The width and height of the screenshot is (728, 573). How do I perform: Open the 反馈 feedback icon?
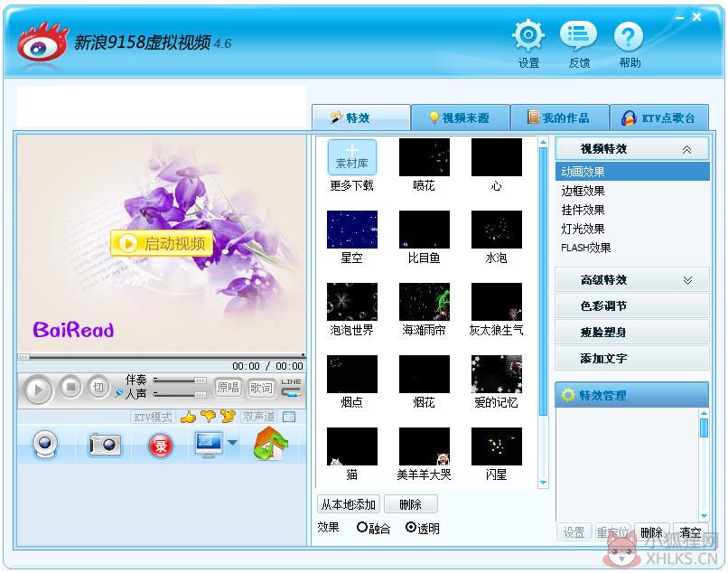578,35
